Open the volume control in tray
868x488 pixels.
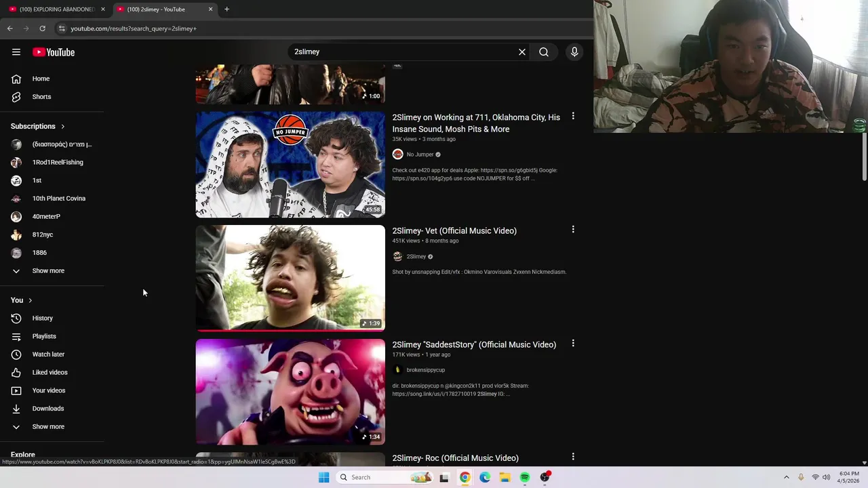[x=826, y=477]
